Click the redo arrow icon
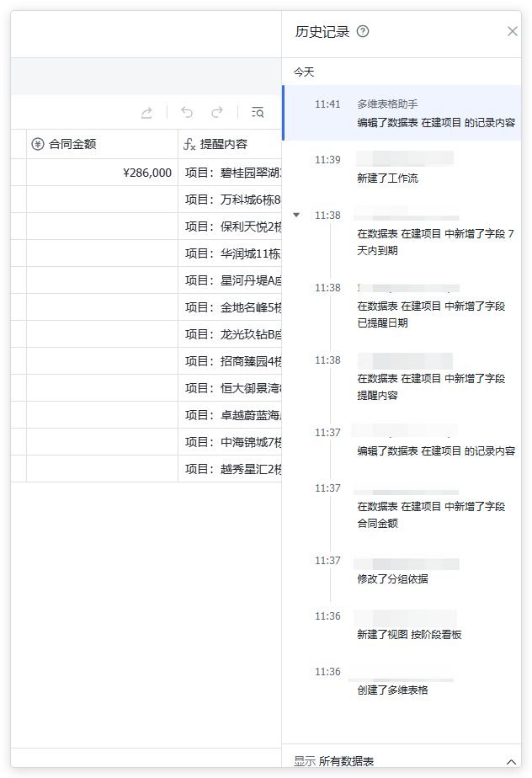532x778 pixels. coord(217,112)
